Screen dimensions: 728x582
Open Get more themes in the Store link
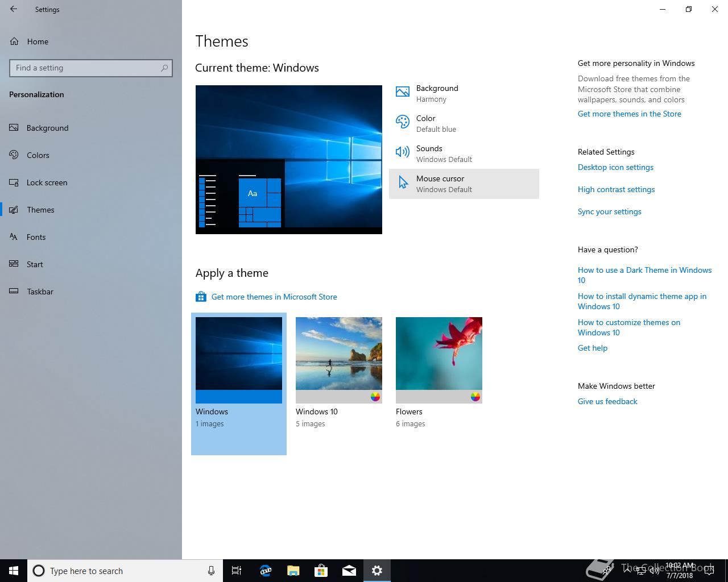coord(629,114)
